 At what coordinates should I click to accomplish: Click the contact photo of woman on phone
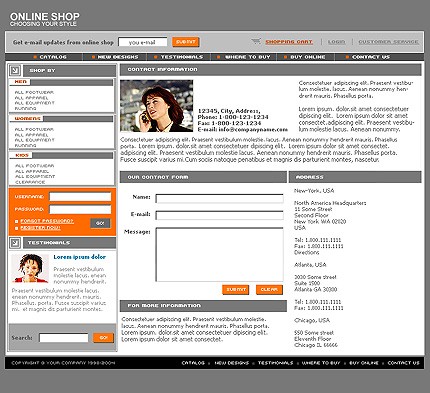pyautogui.click(x=157, y=106)
